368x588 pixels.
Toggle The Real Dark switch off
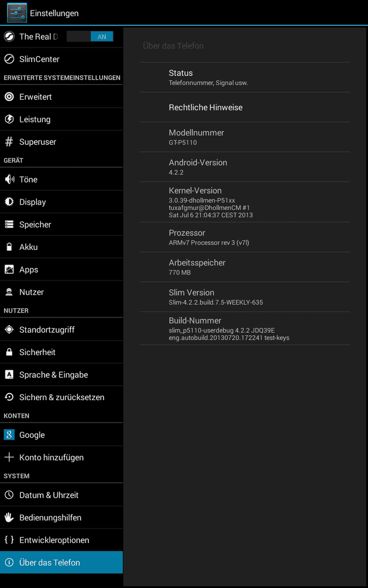pos(90,36)
